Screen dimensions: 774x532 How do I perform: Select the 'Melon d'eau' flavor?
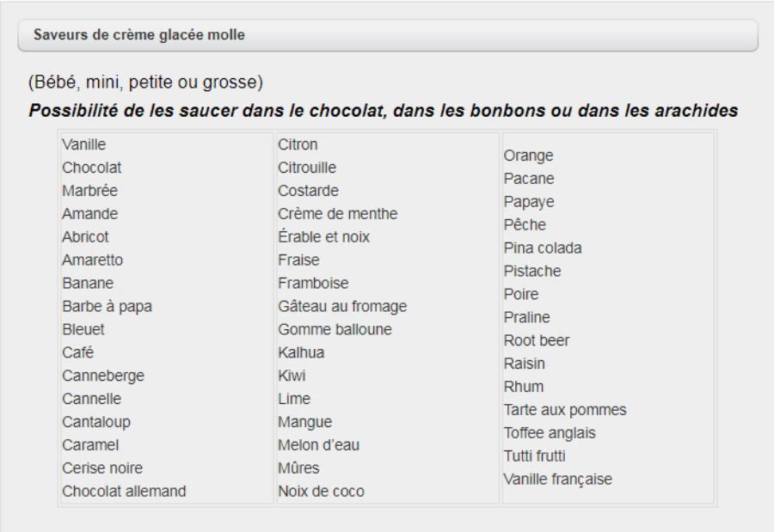pos(319,445)
